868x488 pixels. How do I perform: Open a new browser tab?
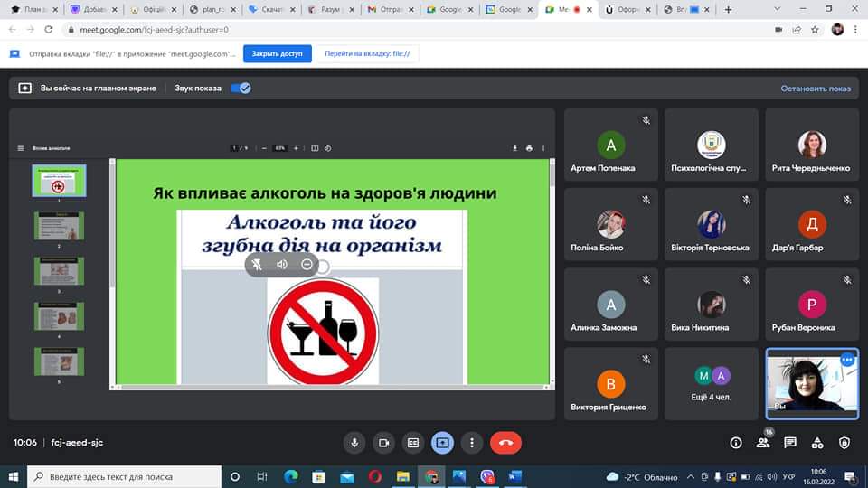point(728,9)
